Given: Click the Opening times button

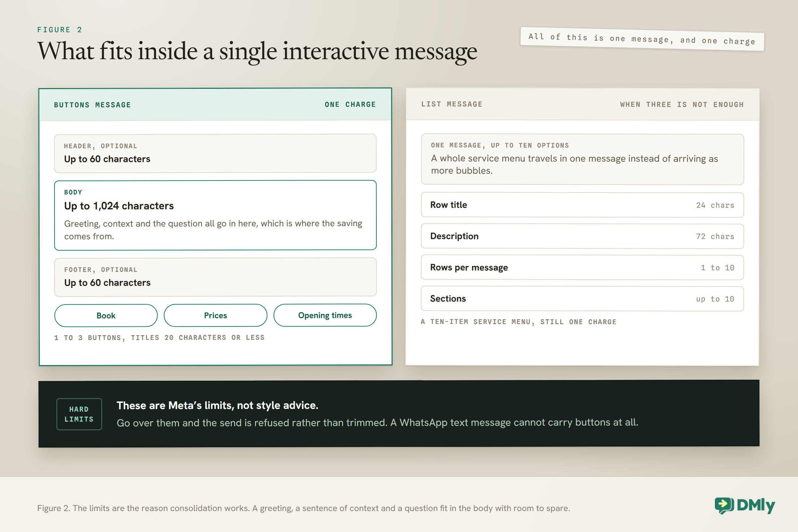Looking at the screenshot, I should point(325,315).
